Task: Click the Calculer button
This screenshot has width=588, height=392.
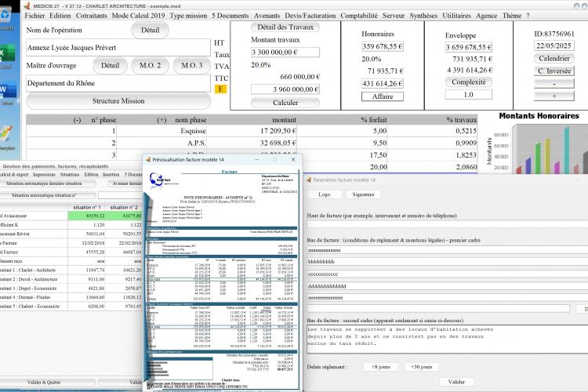Action: pyautogui.click(x=285, y=103)
